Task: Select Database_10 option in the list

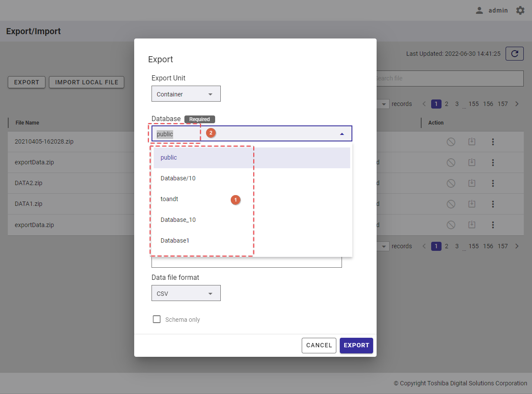Action: (x=178, y=220)
